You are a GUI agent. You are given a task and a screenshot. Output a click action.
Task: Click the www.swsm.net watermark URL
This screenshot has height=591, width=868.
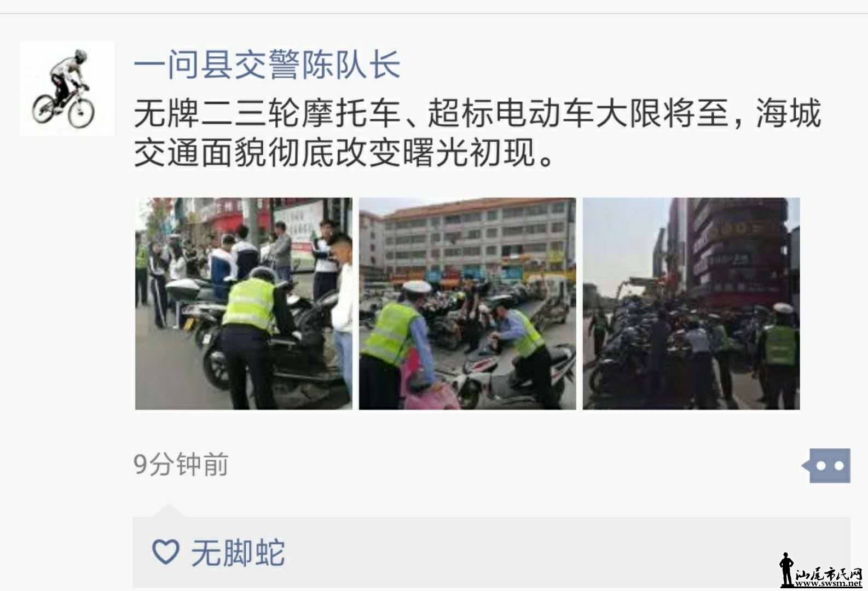click(829, 584)
